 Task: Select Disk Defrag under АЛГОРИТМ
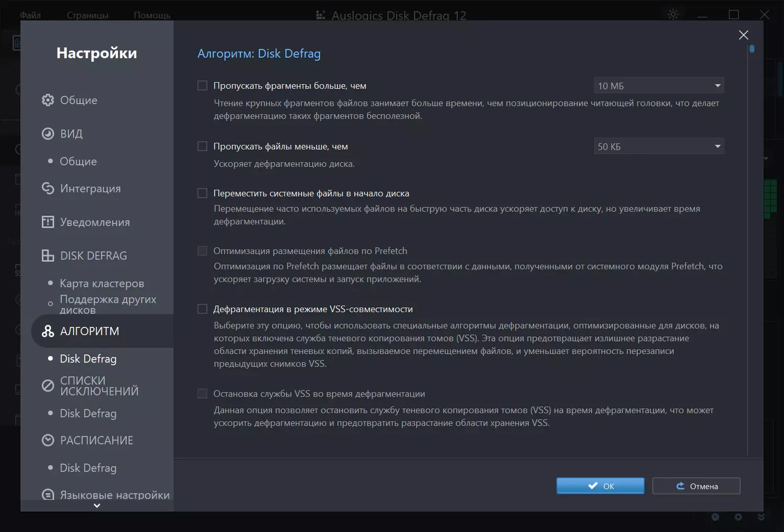coord(88,359)
